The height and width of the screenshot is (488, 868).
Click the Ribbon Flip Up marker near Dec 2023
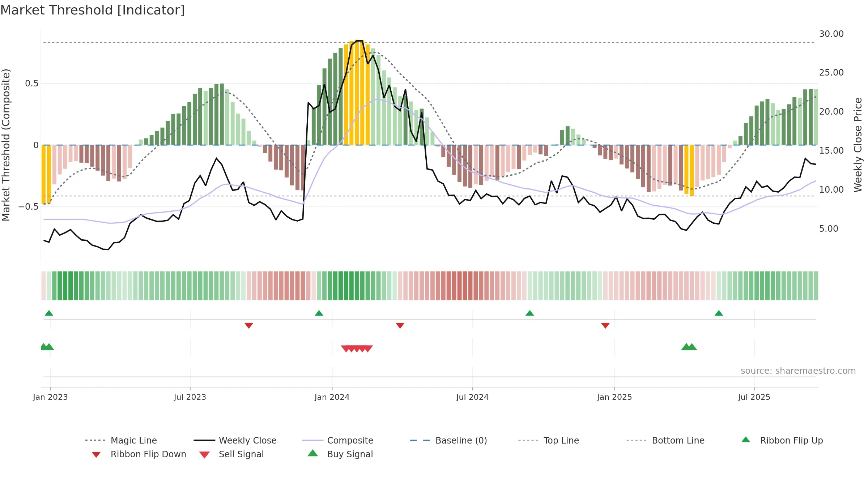point(319,313)
